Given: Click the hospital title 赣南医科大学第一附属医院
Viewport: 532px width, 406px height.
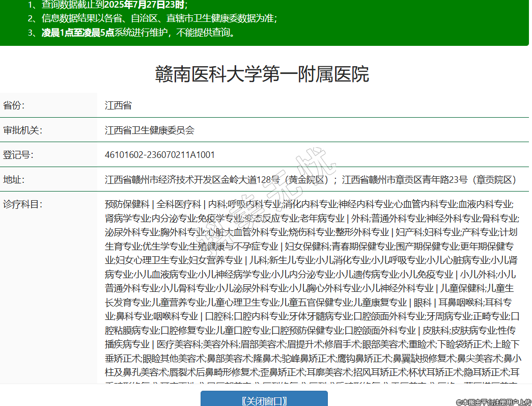Looking at the screenshot, I should click(x=262, y=74).
